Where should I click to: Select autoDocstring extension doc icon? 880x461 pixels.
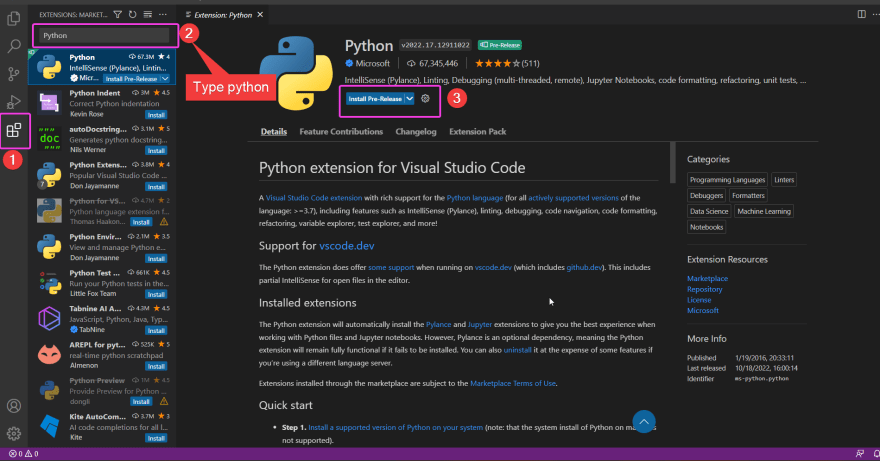coord(49,139)
